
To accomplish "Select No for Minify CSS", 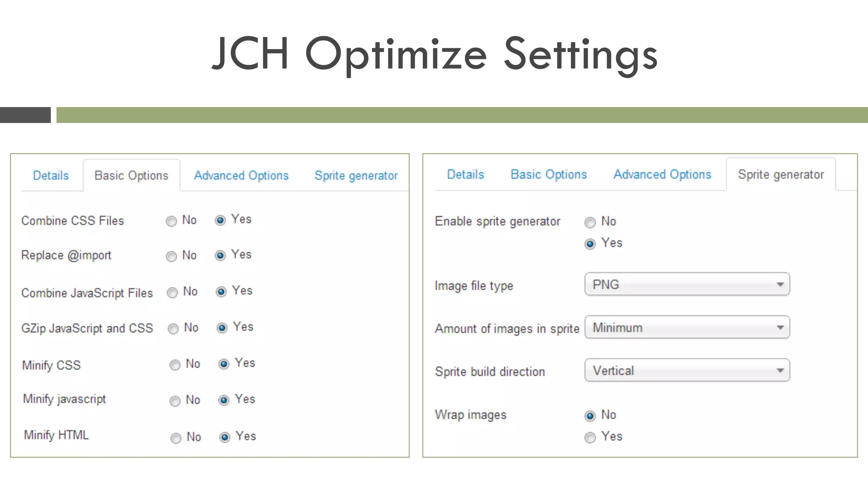I will (x=175, y=365).
